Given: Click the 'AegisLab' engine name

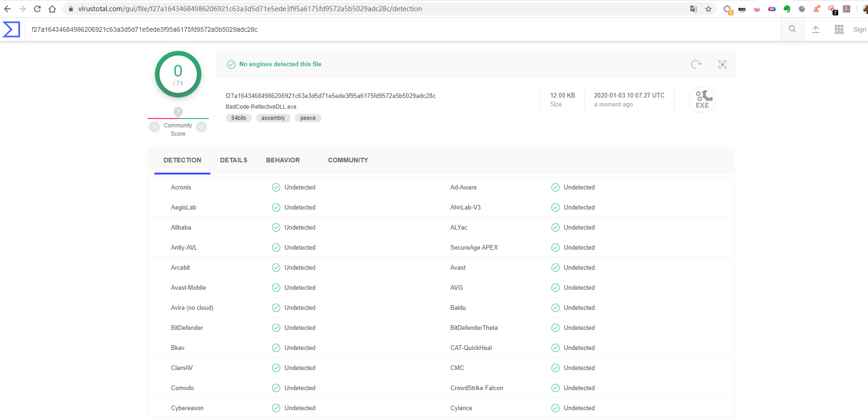Looking at the screenshot, I should (x=184, y=207).
